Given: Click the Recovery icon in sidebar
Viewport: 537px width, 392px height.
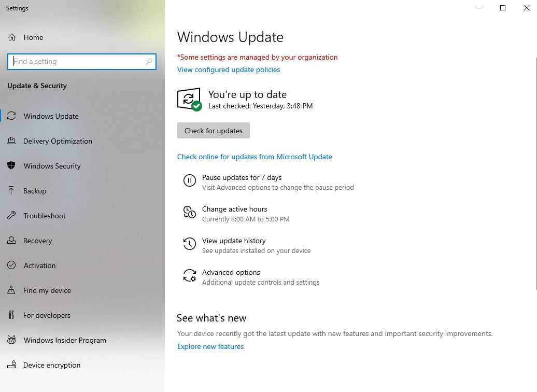Looking at the screenshot, I should pos(11,241).
